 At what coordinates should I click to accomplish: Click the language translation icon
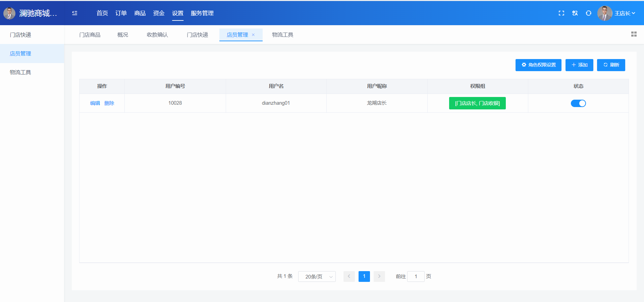click(x=575, y=13)
